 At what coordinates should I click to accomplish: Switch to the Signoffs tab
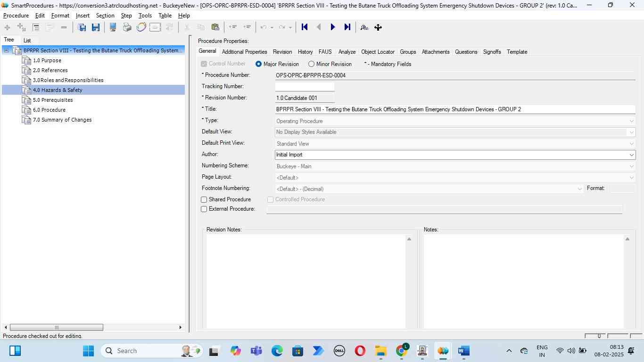[x=492, y=52]
